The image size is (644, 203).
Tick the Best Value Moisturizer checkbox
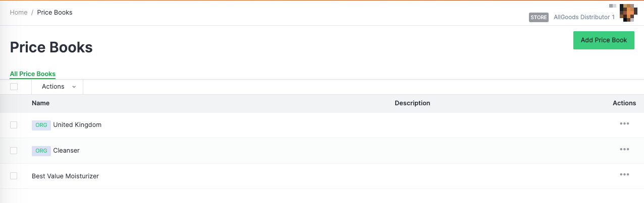click(14, 176)
